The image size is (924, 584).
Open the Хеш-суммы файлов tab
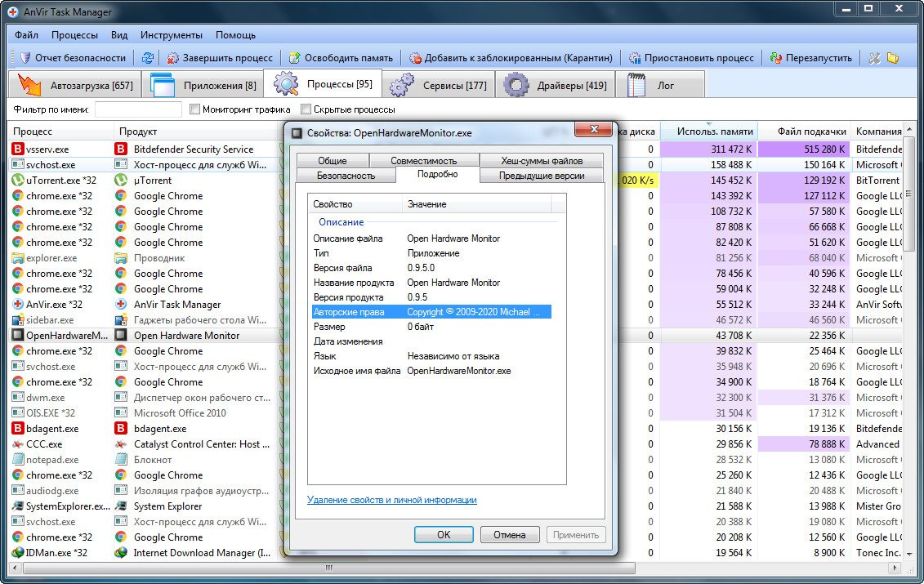[x=542, y=161]
